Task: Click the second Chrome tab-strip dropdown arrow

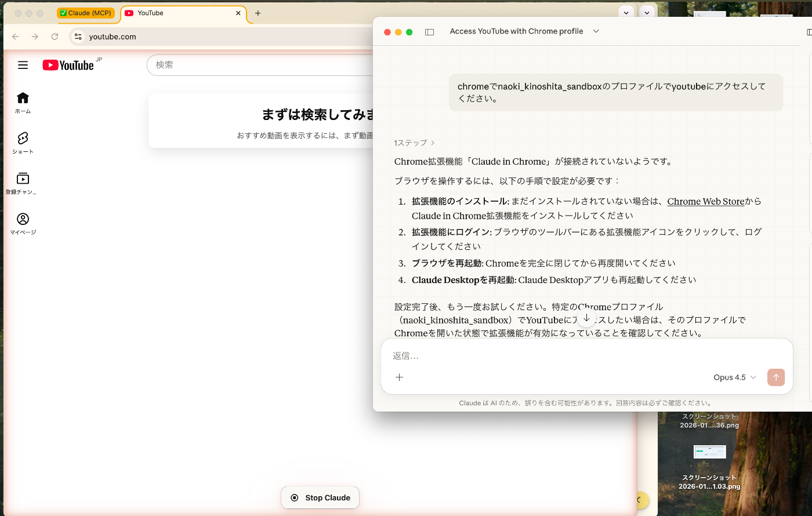Action: (x=647, y=13)
